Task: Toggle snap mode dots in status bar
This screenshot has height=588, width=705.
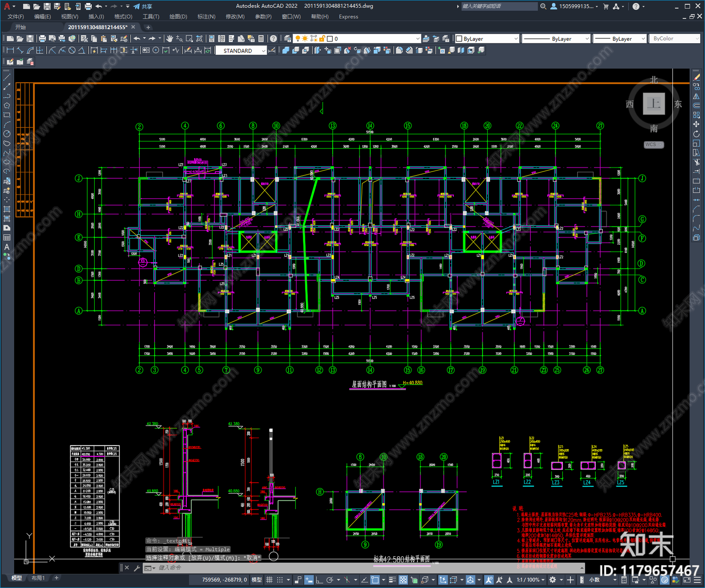Action: [279, 580]
